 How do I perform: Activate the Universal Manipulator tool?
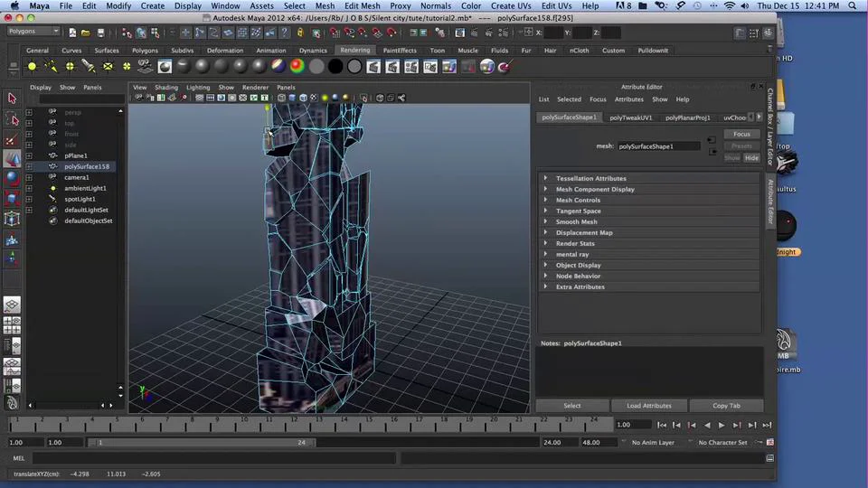[x=12, y=219]
